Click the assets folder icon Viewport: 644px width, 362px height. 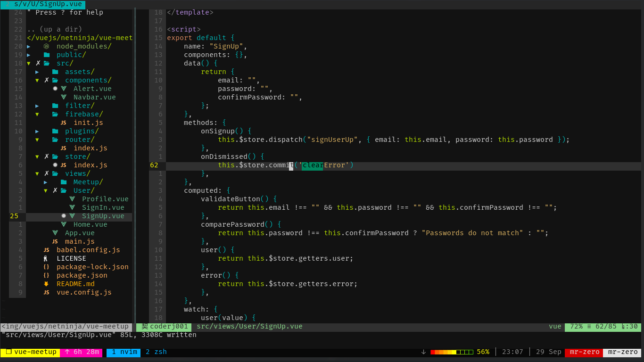coord(55,72)
